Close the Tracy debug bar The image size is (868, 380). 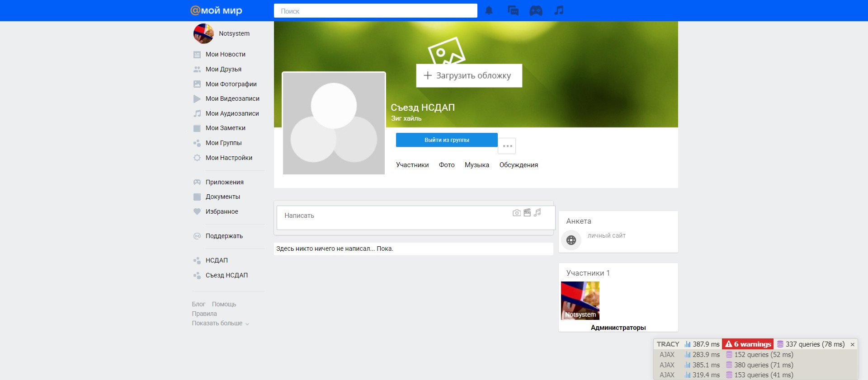pyautogui.click(x=852, y=344)
